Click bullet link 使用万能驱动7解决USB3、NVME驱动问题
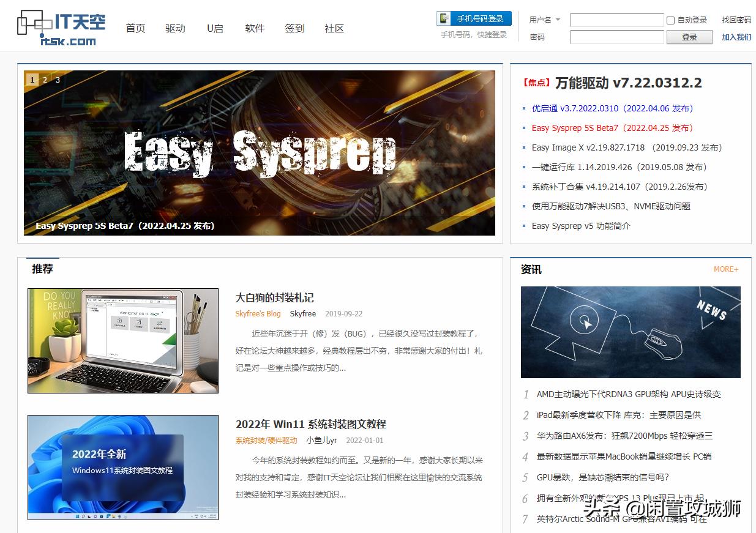756x533 pixels. click(x=612, y=206)
